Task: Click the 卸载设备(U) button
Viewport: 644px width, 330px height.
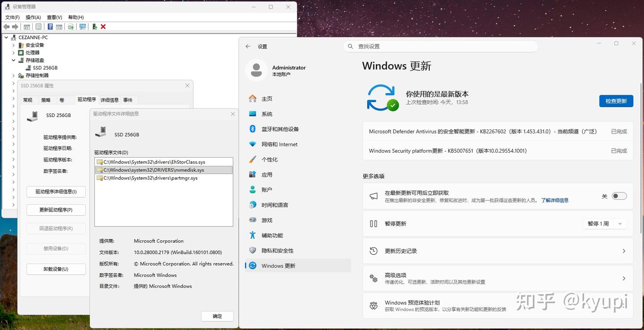Action: tap(56, 269)
